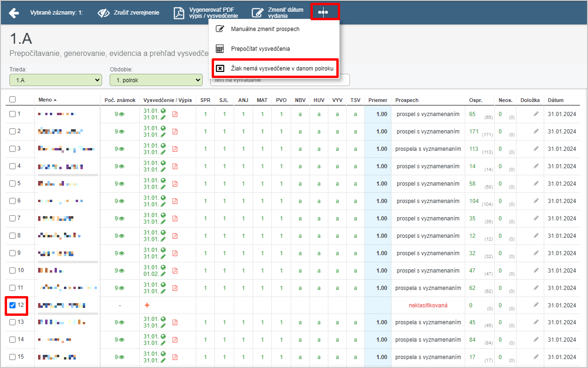The image size is (588, 368).
Task: Click globe icon in row 9 Vysvedčenie
Action: click(x=163, y=250)
